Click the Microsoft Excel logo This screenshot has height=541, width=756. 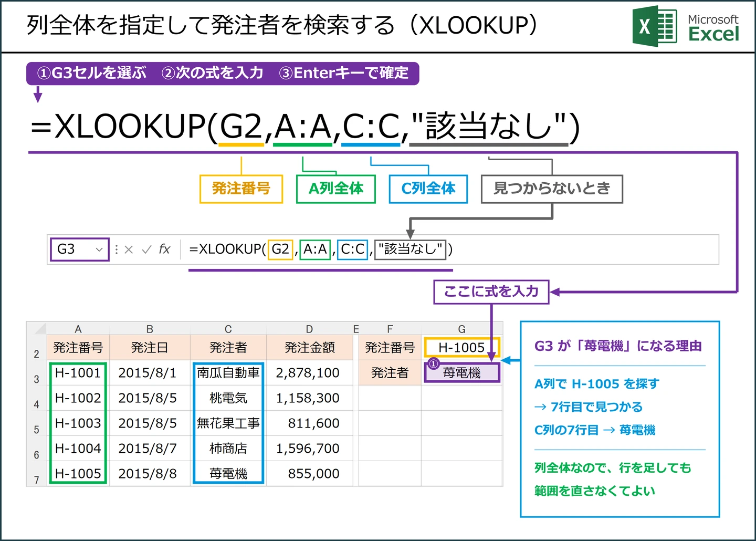686,26
